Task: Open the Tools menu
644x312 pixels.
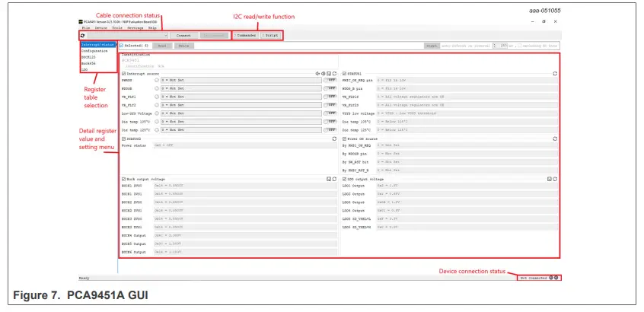Action: click(x=117, y=28)
